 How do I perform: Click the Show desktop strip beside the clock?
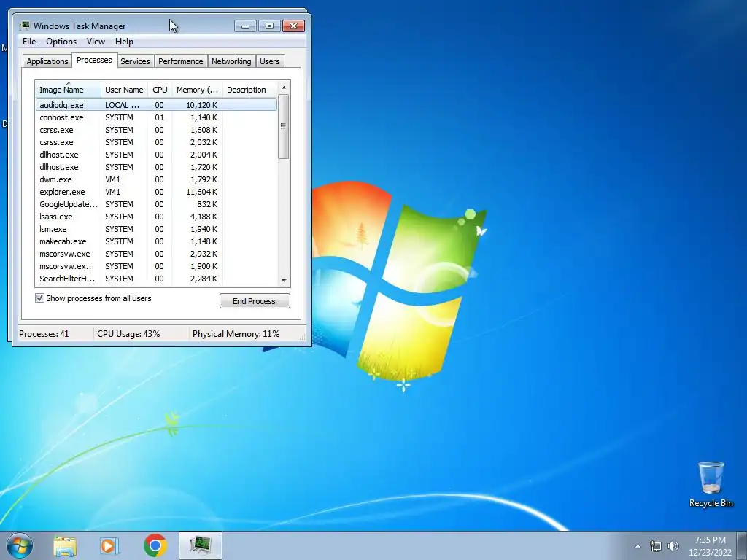[x=743, y=545]
